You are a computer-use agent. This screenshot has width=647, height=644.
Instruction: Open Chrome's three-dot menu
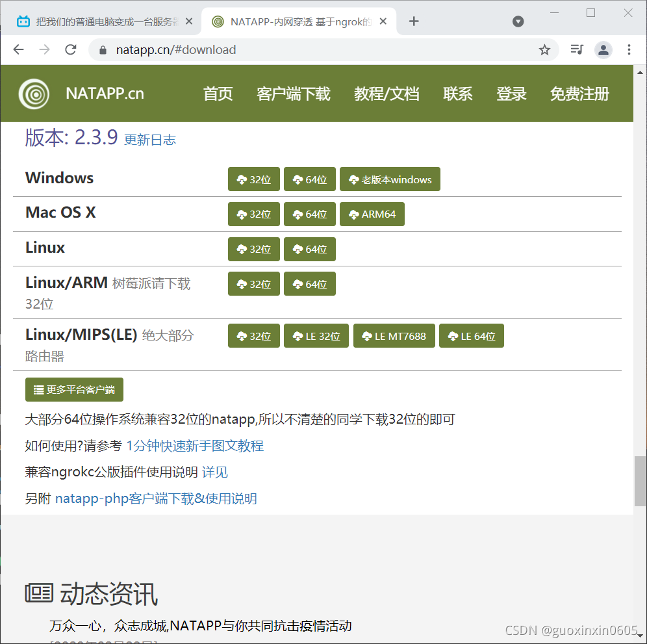pos(629,49)
